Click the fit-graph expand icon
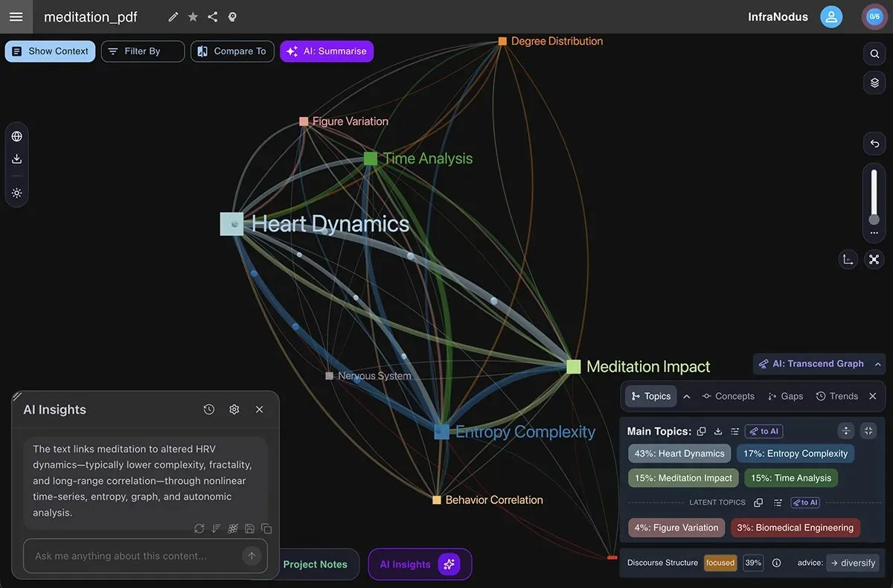This screenshot has width=893, height=588. pyautogui.click(x=874, y=259)
